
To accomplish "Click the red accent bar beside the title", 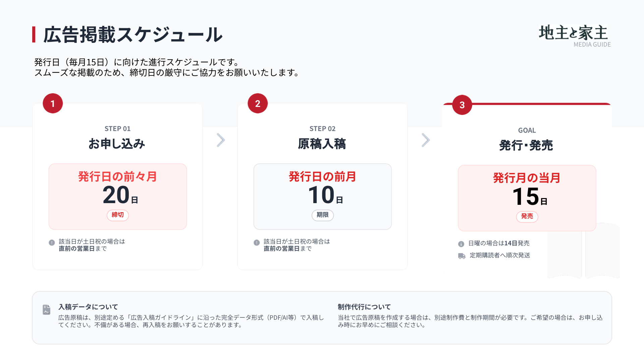I will [34, 35].
